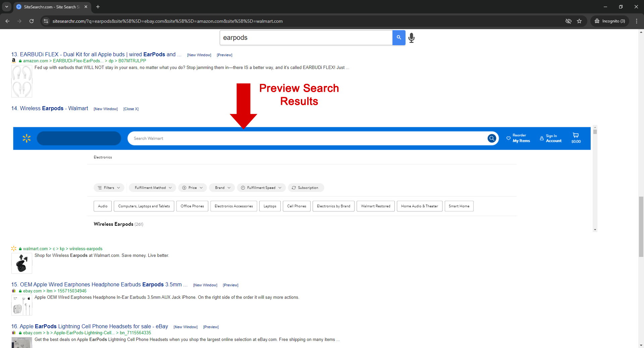Viewport: 644px width, 348px height.
Task: Select Electronics Accessories category
Action: coord(234,206)
